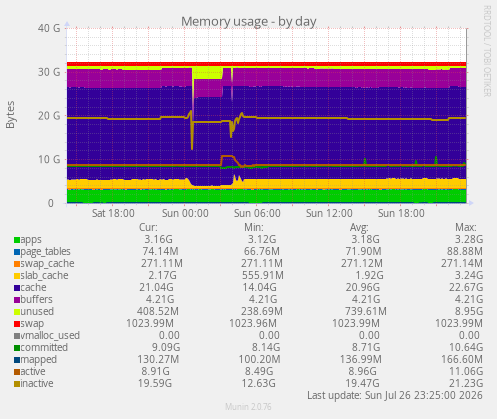Click the swap average value 1023.99M
The image size is (497, 419).
[356, 323]
